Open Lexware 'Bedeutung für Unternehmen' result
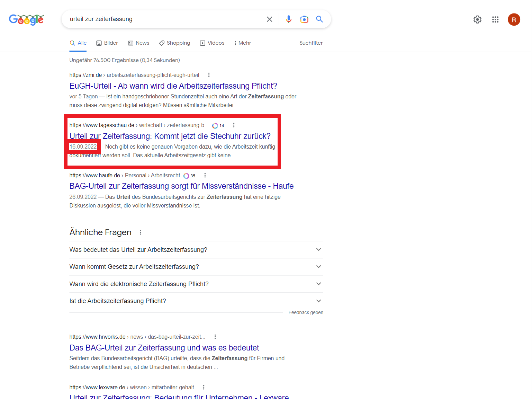This screenshot has height=399, width=532. click(179, 397)
